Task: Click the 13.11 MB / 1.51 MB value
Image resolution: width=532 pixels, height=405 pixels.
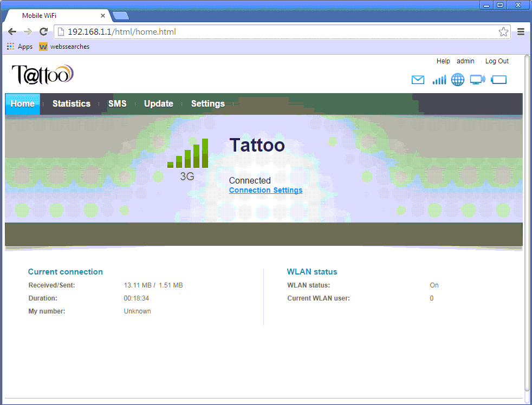Action: (x=153, y=285)
